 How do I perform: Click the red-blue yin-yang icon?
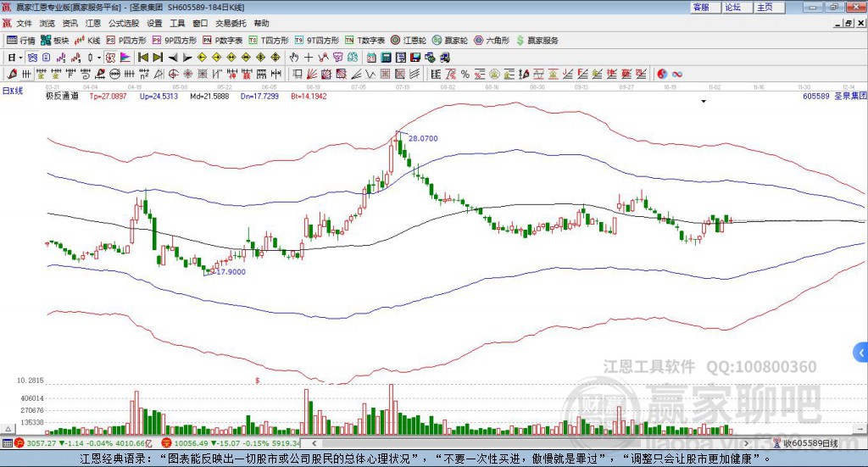point(662,74)
